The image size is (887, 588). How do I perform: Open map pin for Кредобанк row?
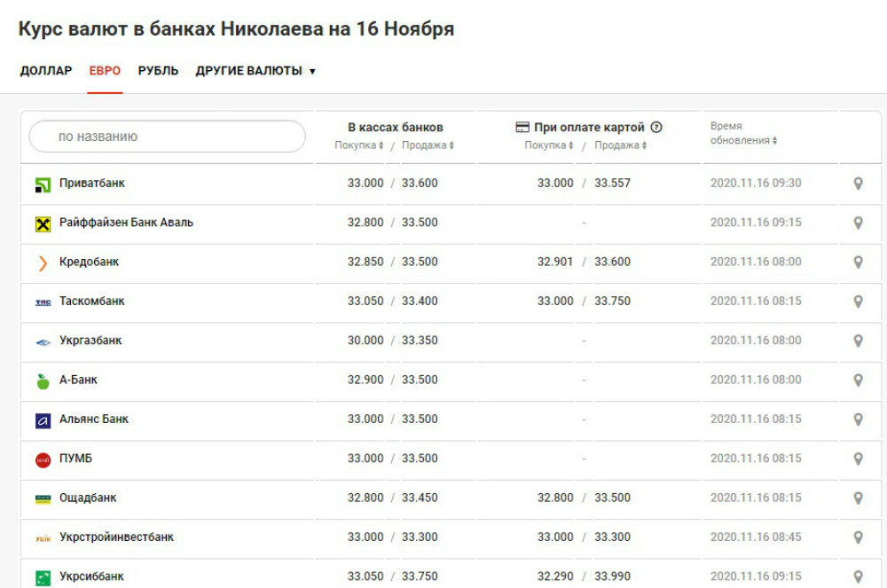858,263
